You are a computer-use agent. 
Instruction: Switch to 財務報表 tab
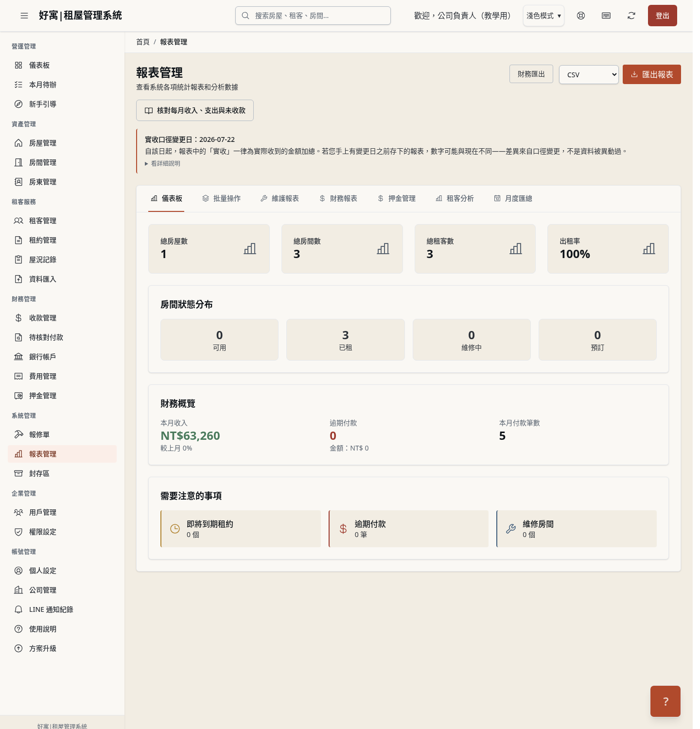coord(338,198)
